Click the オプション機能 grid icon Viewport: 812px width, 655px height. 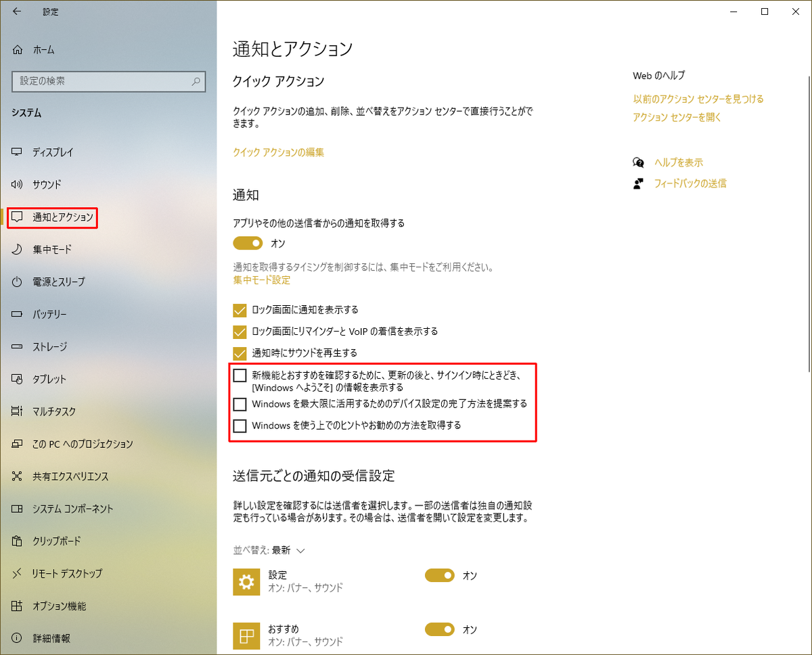pyautogui.click(x=18, y=606)
